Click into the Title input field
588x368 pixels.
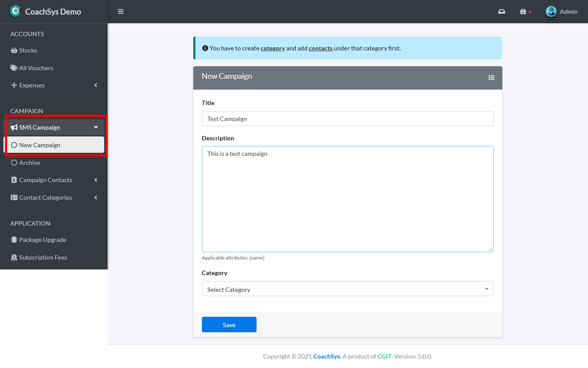(x=347, y=119)
